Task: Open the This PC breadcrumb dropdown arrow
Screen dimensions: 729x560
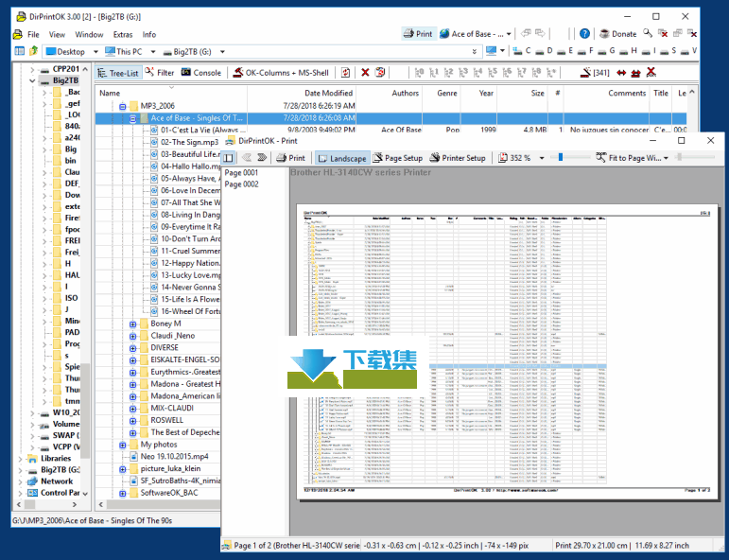Action: (152, 52)
